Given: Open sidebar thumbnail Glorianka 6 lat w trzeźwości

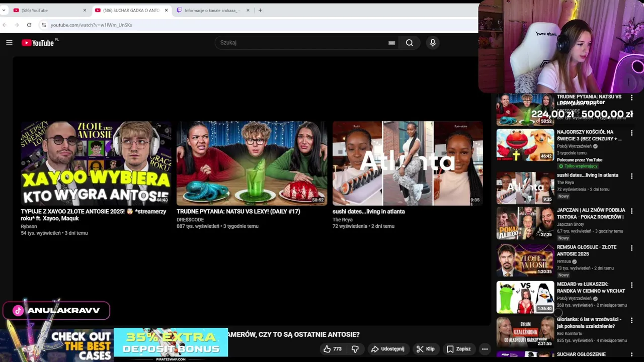Looking at the screenshot, I should tap(525, 332).
